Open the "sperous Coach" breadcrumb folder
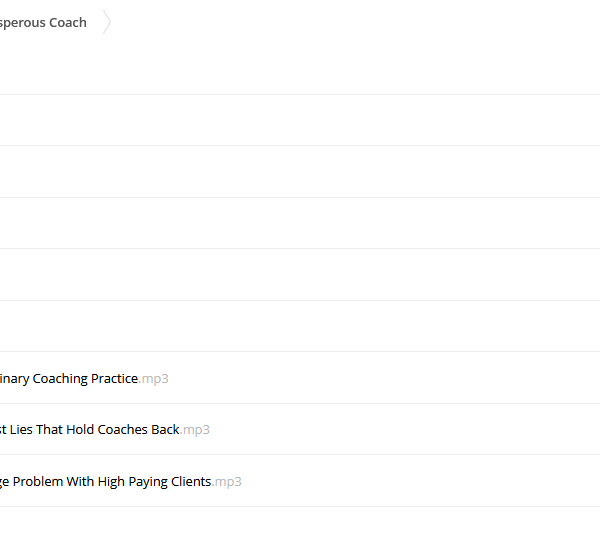 43,23
